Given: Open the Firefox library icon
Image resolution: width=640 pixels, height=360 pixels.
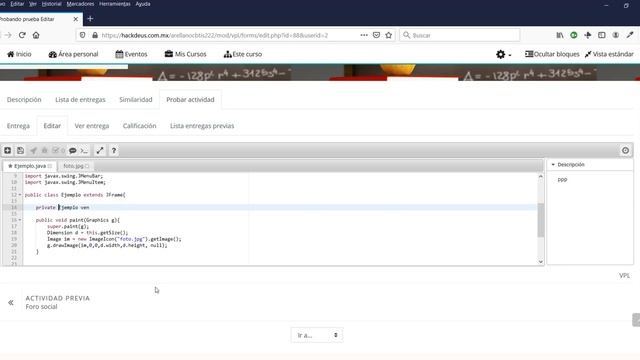Looking at the screenshot, I should point(560,36).
